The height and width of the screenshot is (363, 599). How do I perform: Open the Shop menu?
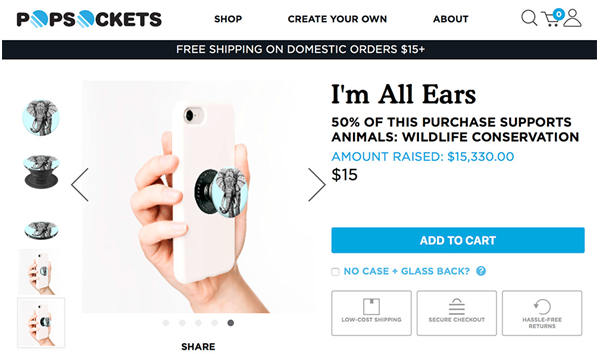(x=228, y=19)
